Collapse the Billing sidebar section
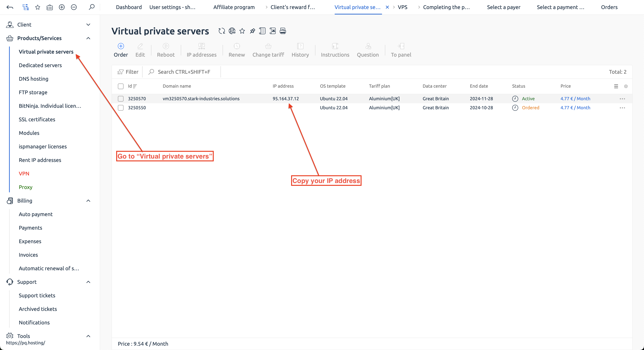Viewport: 644px width, 350px height. click(x=88, y=201)
